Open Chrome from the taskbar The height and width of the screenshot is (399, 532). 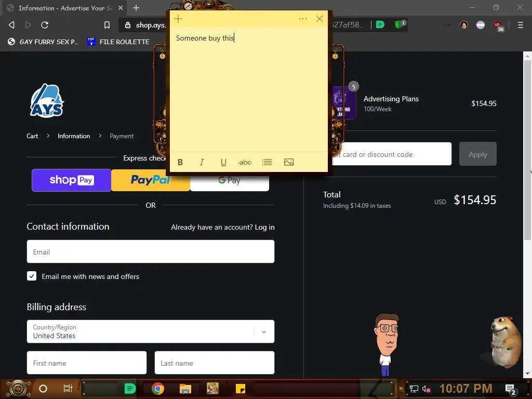point(158,389)
